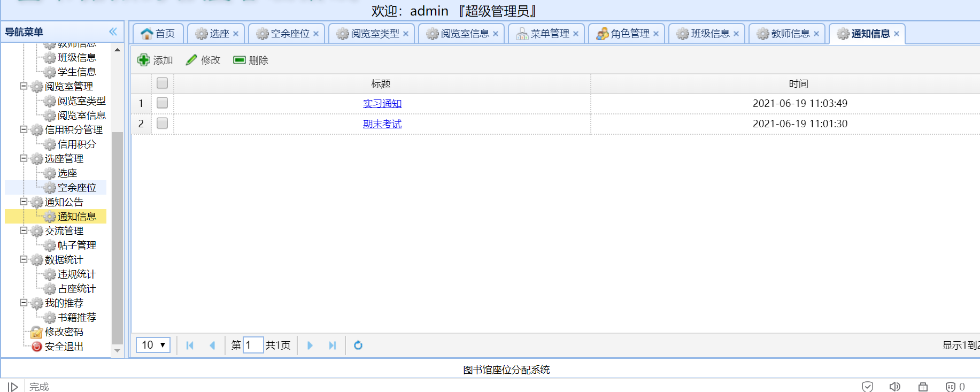Click the green minus Delete icon
This screenshot has width=980, height=392.
pyautogui.click(x=239, y=60)
